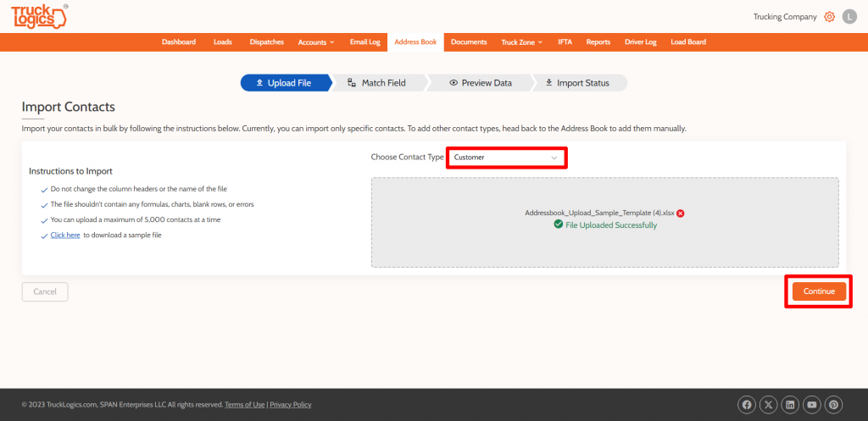Open the Address Book tab

415,42
